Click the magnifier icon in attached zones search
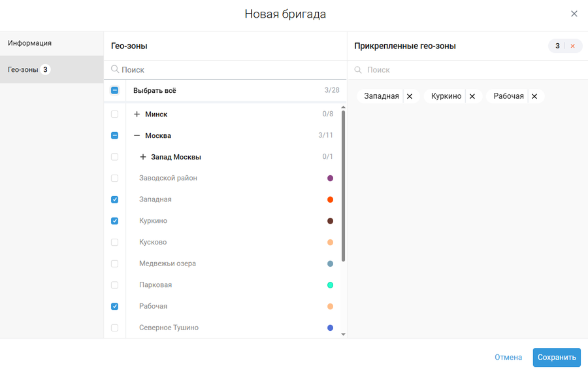The image size is (588, 374). click(x=358, y=70)
